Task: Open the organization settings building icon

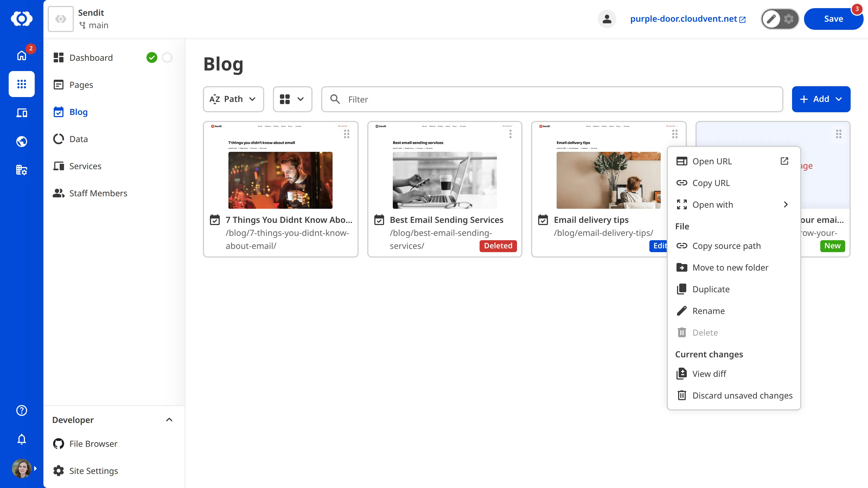Action: click(x=22, y=170)
